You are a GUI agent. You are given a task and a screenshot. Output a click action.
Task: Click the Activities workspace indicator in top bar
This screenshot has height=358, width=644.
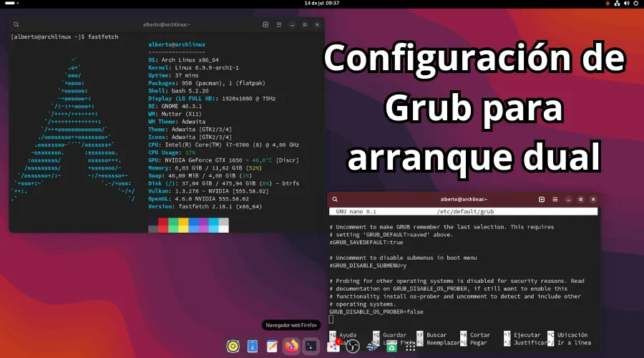[12, 3]
